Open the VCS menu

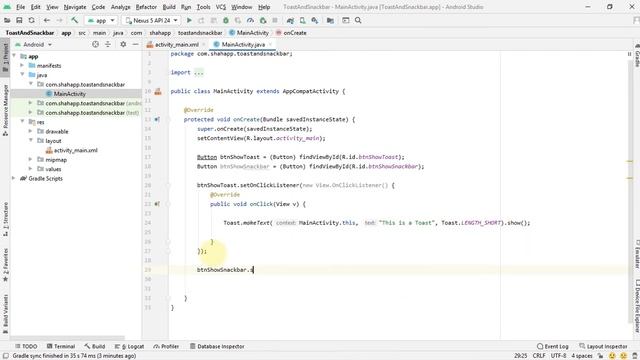[221, 7]
